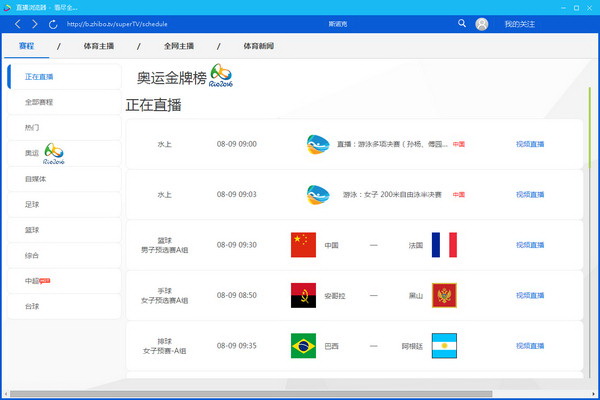Click the Argentina flag
600x400 pixels.
click(444, 346)
